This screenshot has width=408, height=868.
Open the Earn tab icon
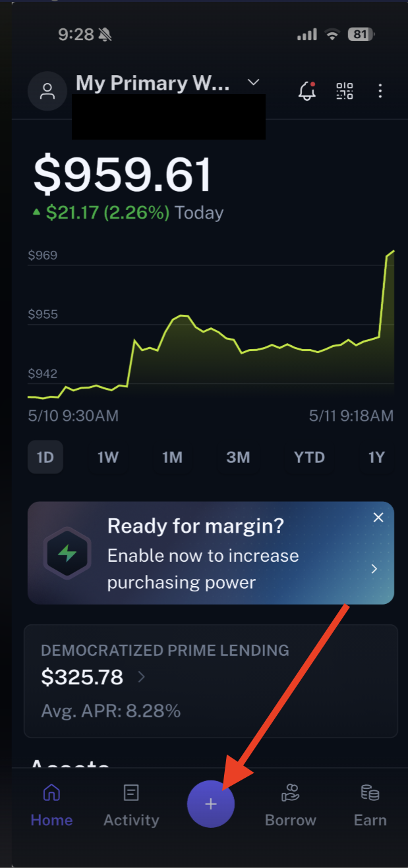click(x=370, y=793)
